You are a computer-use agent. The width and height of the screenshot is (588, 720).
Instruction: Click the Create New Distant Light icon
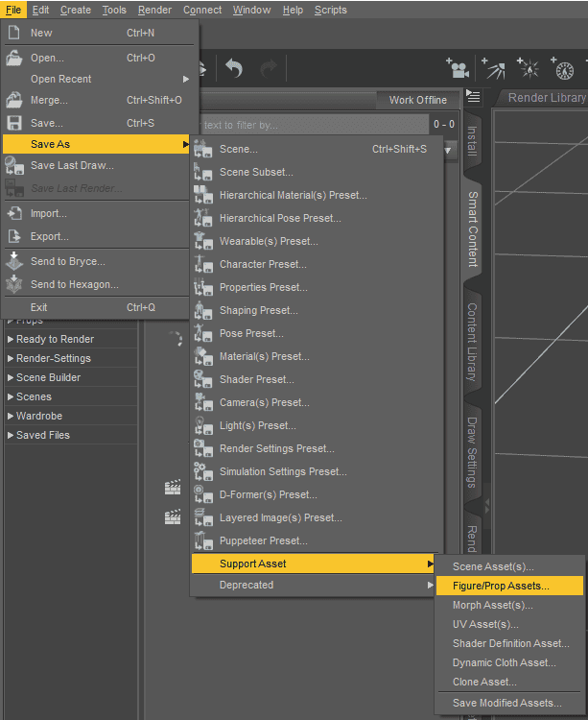click(x=563, y=68)
